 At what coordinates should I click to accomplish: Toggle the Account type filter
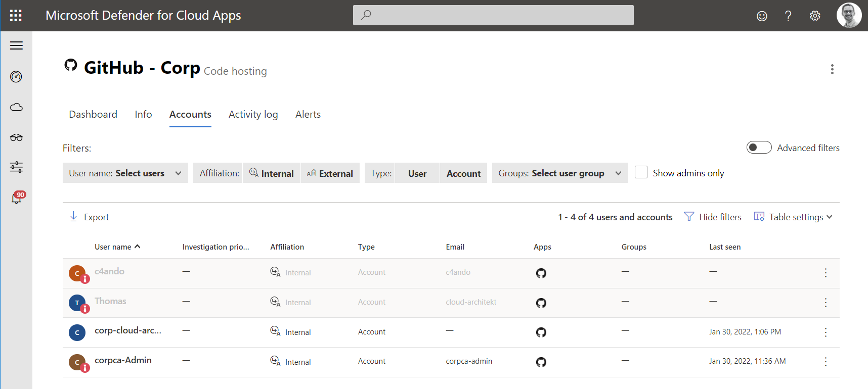463,173
